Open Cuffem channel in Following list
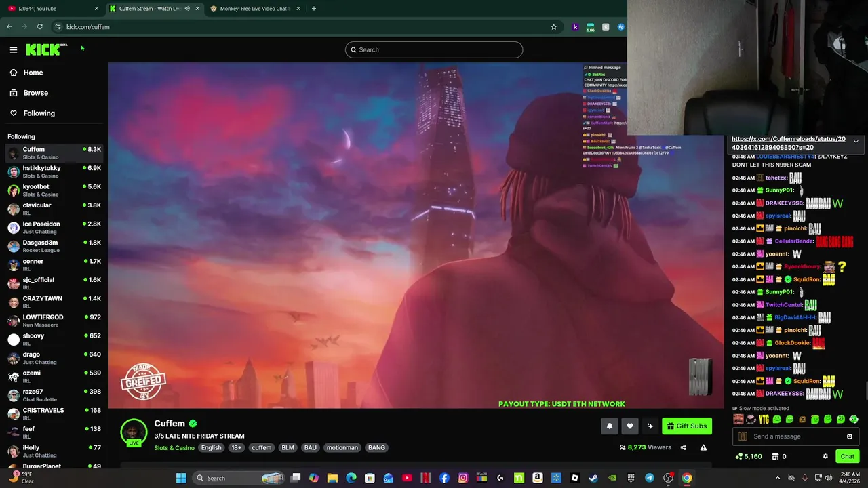This screenshot has width=868, height=488. pyautogui.click(x=54, y=152)
